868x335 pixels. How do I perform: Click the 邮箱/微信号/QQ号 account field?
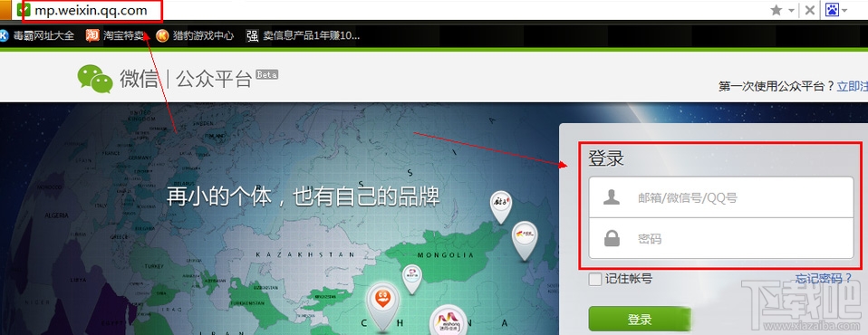pos(720,197)
